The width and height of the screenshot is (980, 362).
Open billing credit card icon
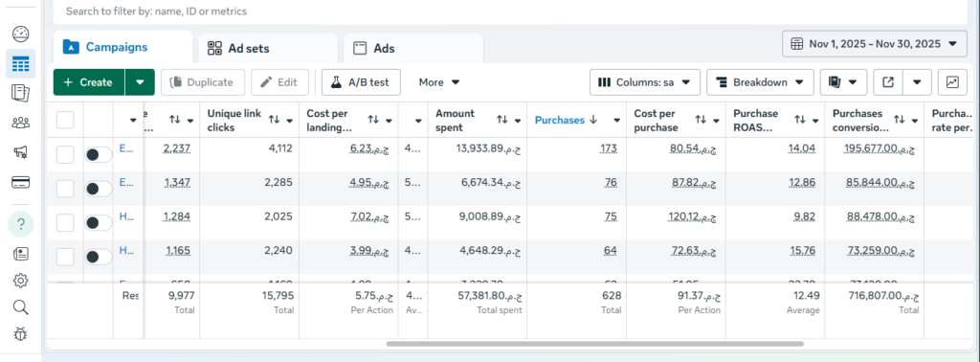(21, 183)
